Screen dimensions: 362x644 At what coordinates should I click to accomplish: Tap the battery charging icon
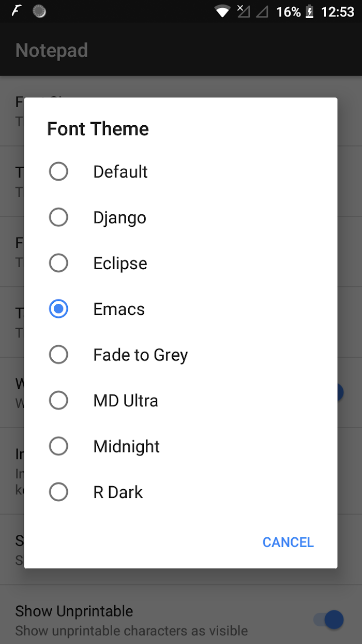310,11
